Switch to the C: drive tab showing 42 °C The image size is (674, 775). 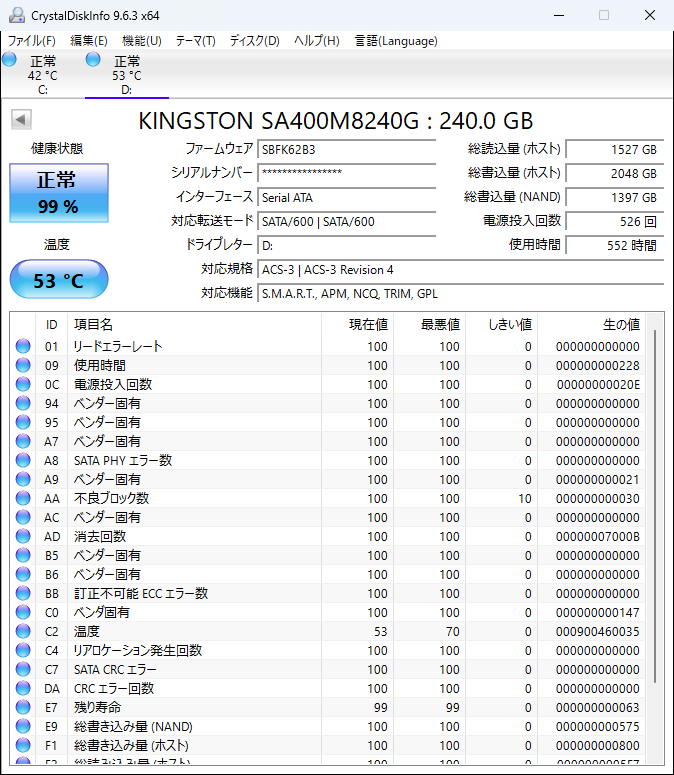pos(43,75)
